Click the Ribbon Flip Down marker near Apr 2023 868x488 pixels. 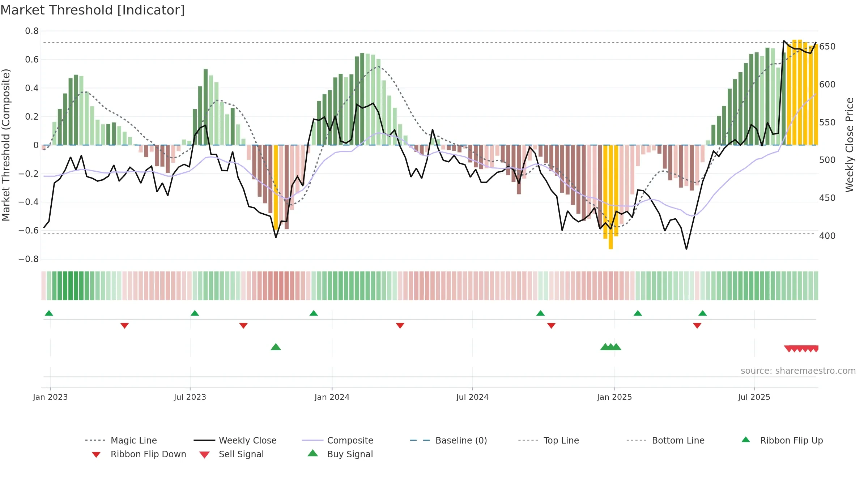pyautogui.click(x=124, y=326)
